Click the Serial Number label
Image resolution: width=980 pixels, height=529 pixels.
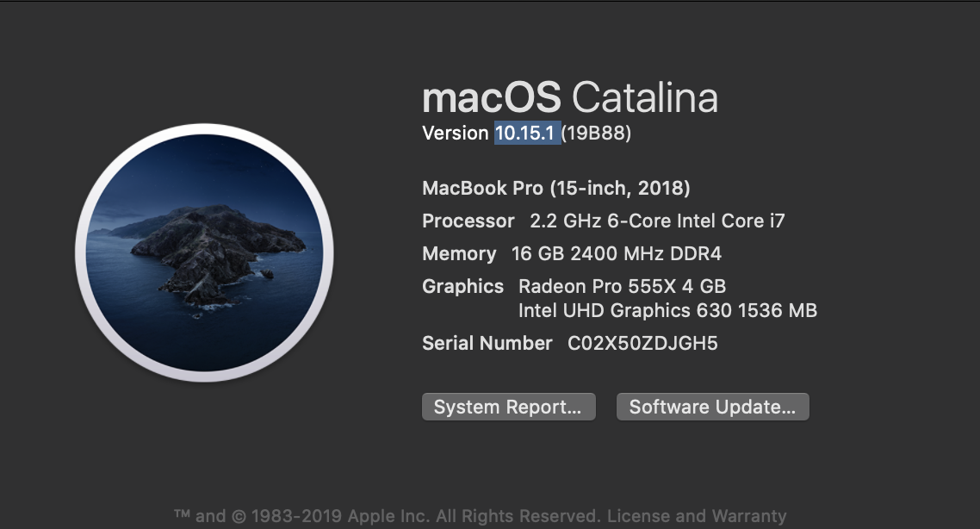pyautogui.click(x=487, y=343)
